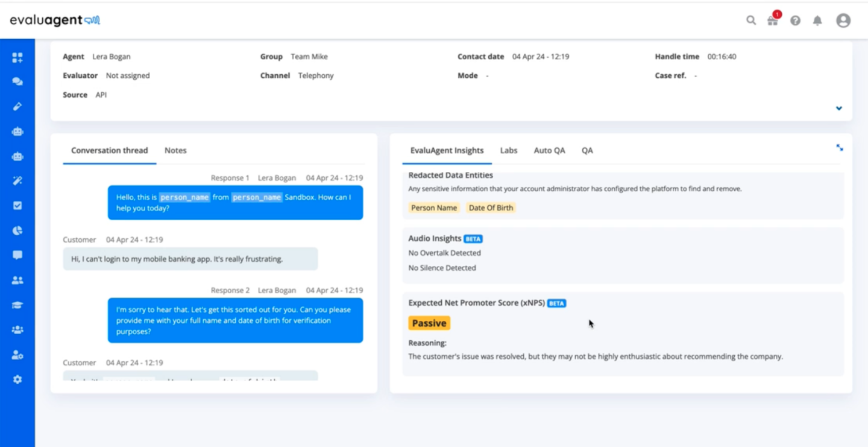
Task: Click the gift icon with red badge
Action: (x=773, y=20)
